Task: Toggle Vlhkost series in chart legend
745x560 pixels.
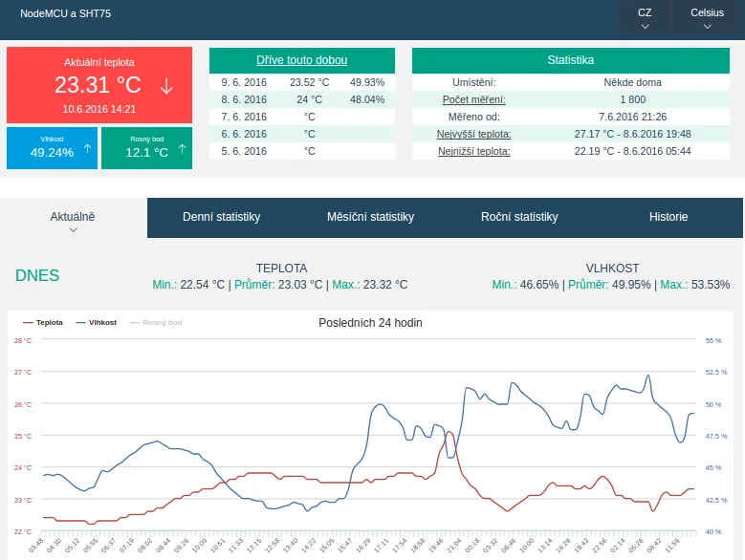Action: click(97, 323)
